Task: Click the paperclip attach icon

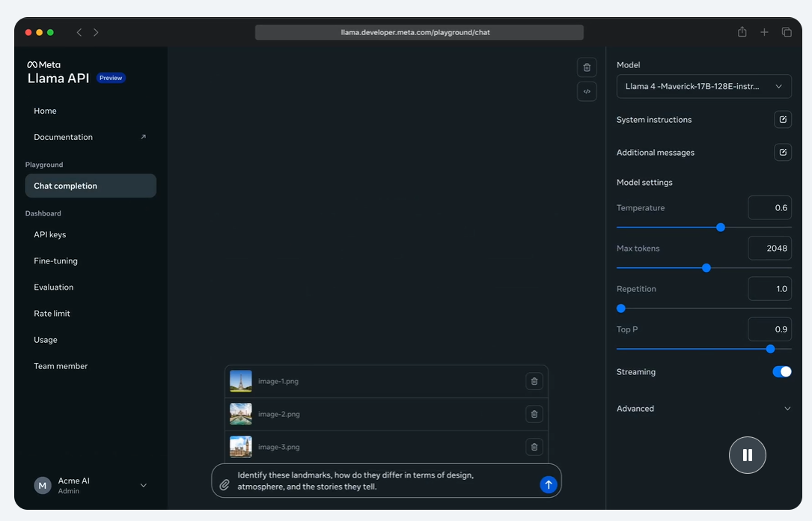Action: coord(225,485)
